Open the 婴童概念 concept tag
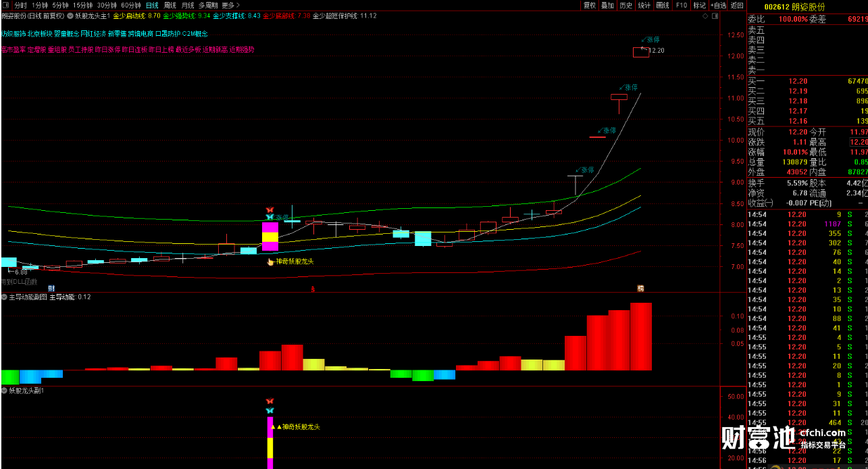868x469 pixels. pos(66,33)
